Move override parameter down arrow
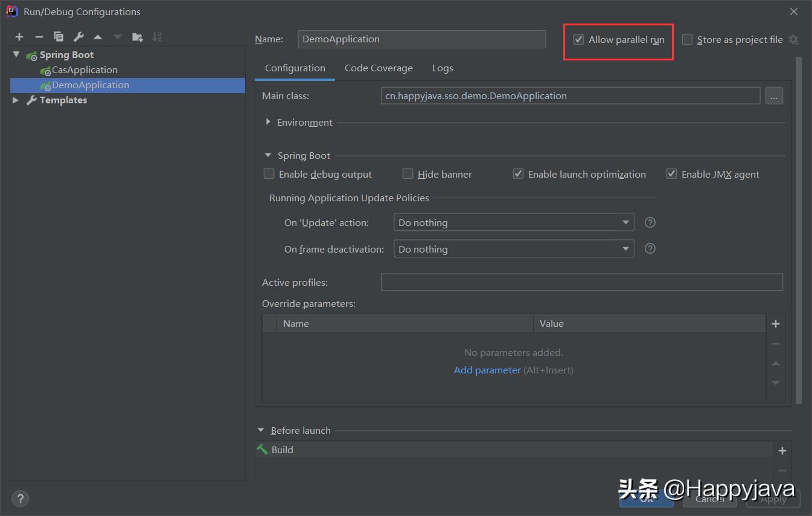This screenshot has width=812, height=516. click(776, 382)
